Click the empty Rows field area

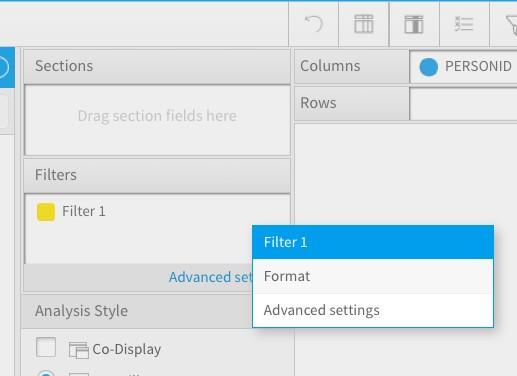(x=463, y=104)
